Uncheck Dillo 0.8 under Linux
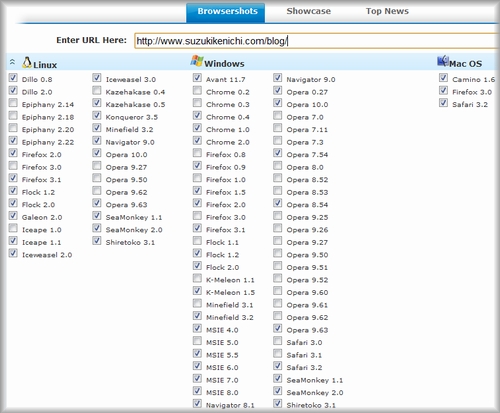500x413 pixels. [13, 78]
